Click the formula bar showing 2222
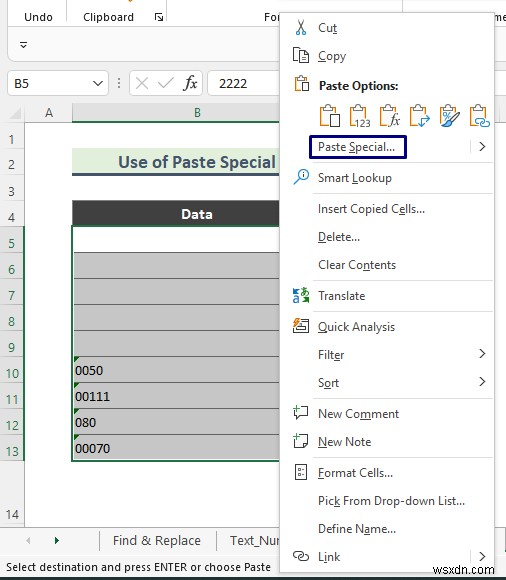506x580 pixels. tap(244, 84)
